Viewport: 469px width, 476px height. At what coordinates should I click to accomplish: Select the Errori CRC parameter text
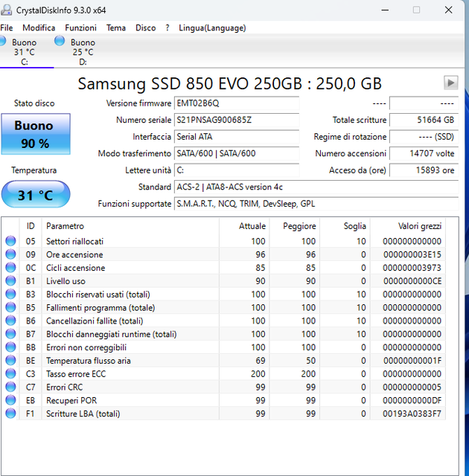[65, 387]
